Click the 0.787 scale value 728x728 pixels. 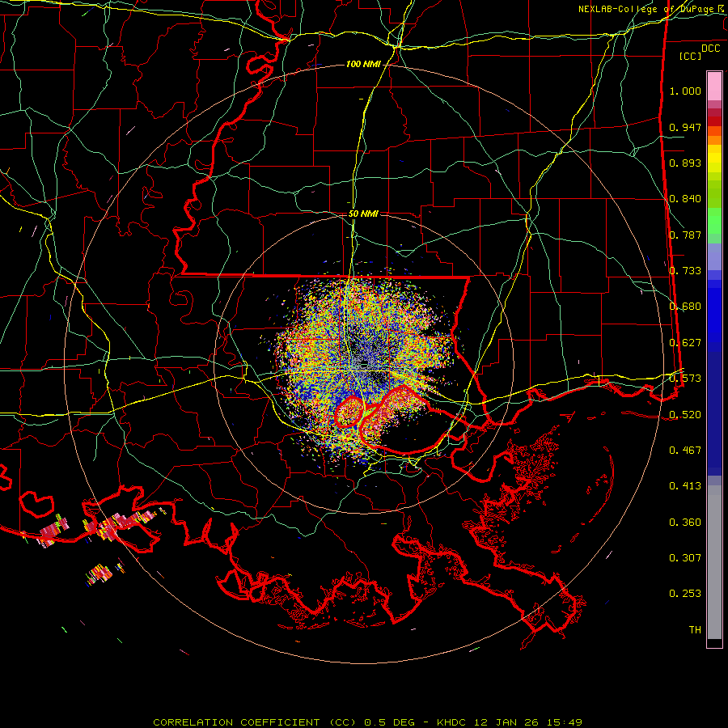685,235
